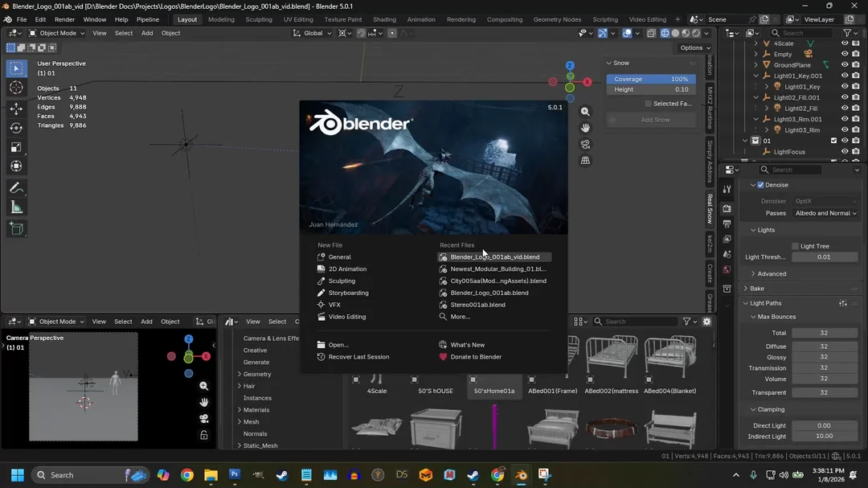This screenshot has width=868, height=488.
Task: Enable the Light Tree checkbox
Action: tap(795, 246)
